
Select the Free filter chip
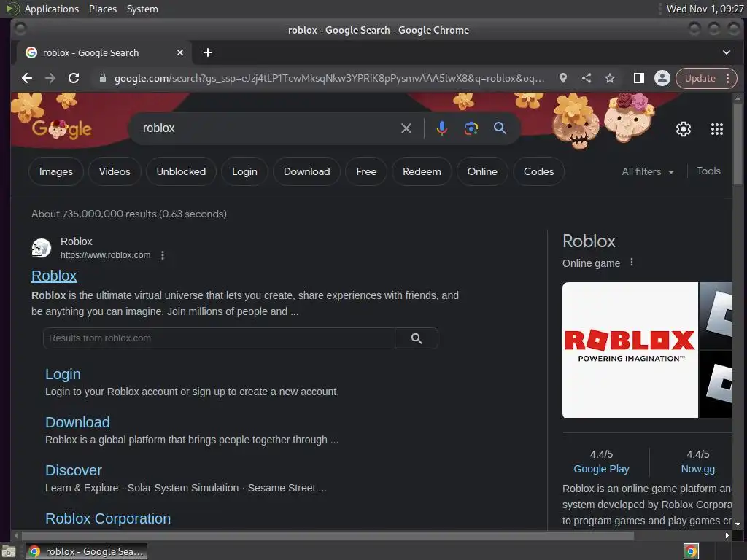pyautogui.click(x=366, y=171)
